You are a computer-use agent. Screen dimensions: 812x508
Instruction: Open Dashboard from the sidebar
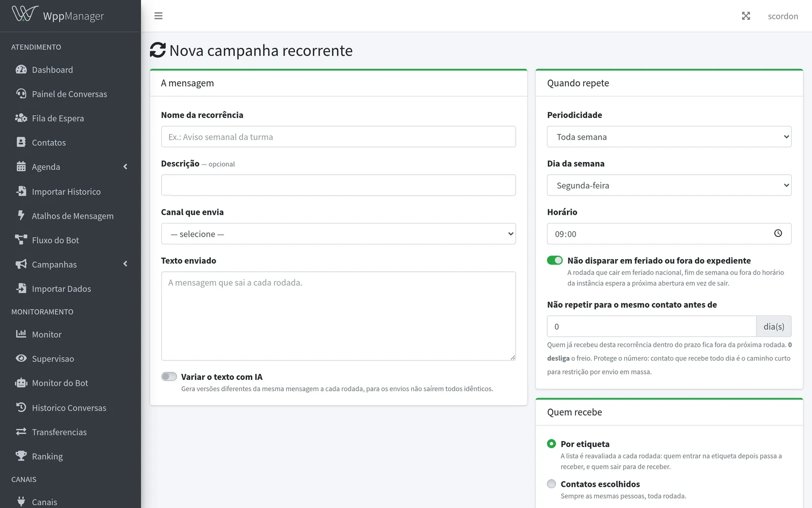[x=71, y=70]
